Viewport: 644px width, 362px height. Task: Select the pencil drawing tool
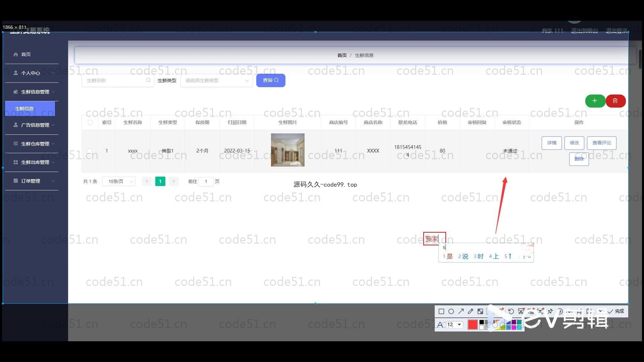(471, 311)
